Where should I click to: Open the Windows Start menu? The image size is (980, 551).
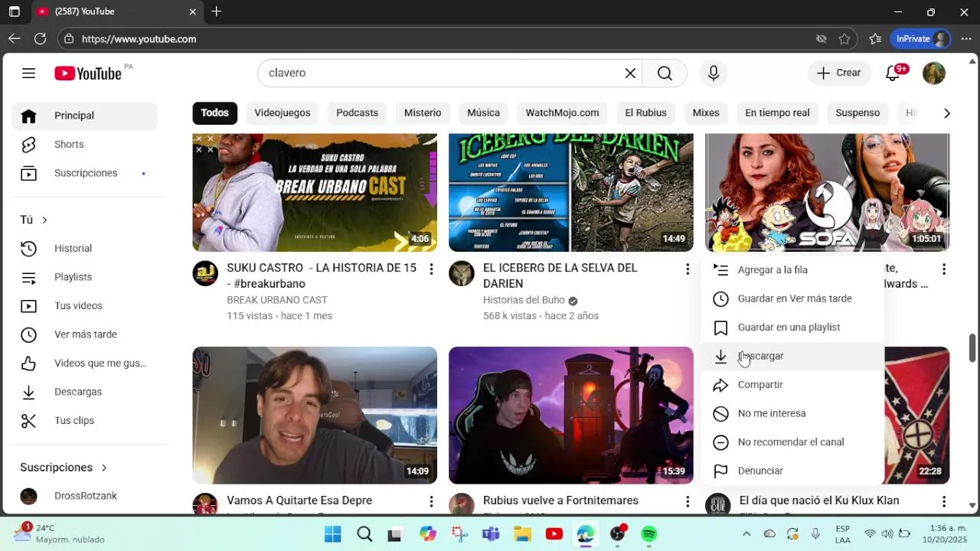[x=333, y=534]
